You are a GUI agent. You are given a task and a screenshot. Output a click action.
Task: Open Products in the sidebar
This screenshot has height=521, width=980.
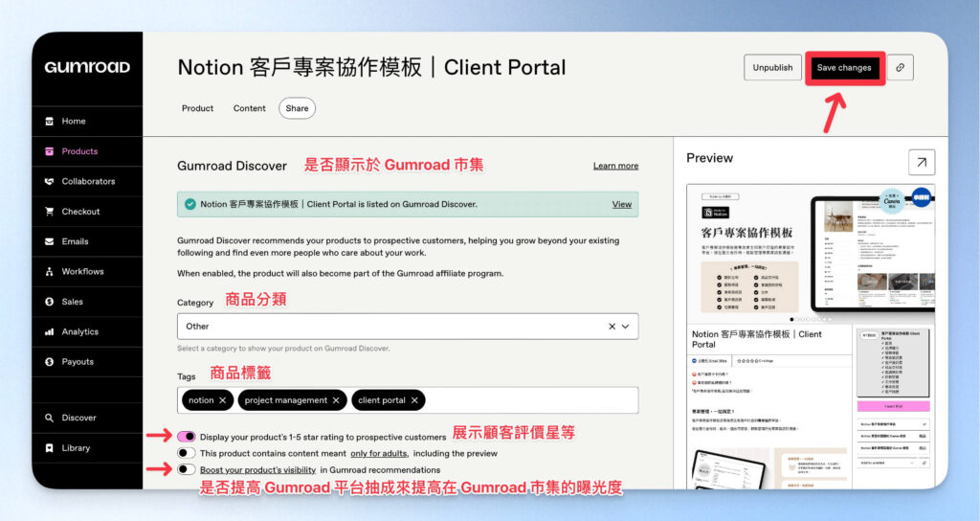[x=87, y=151]
